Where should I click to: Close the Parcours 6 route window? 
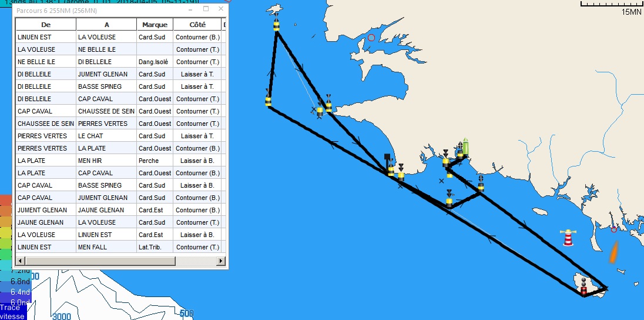click(220, 9)
